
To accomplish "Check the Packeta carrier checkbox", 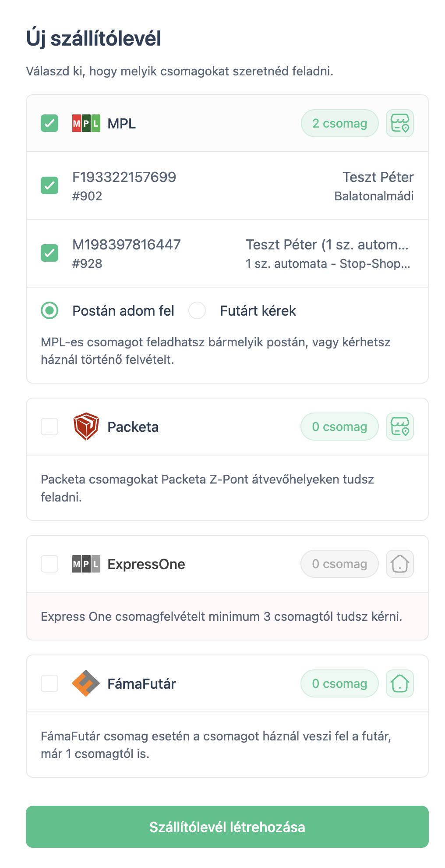I will click(49, 427).
